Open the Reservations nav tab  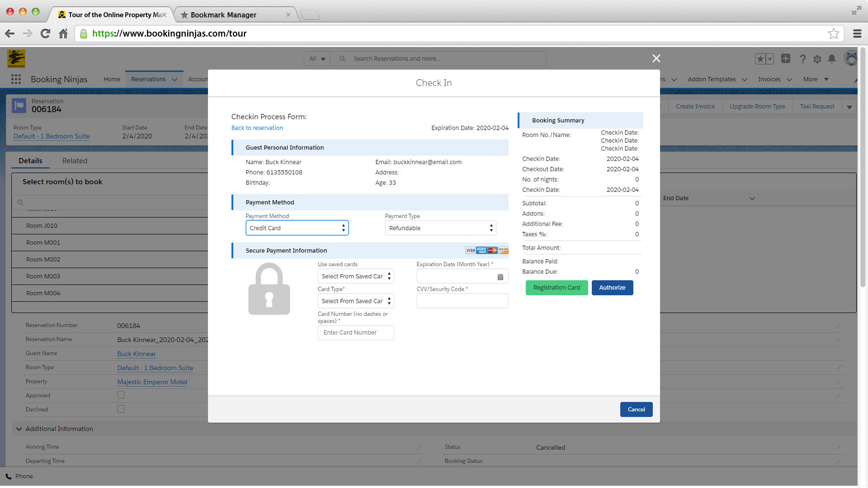[148, 79]
